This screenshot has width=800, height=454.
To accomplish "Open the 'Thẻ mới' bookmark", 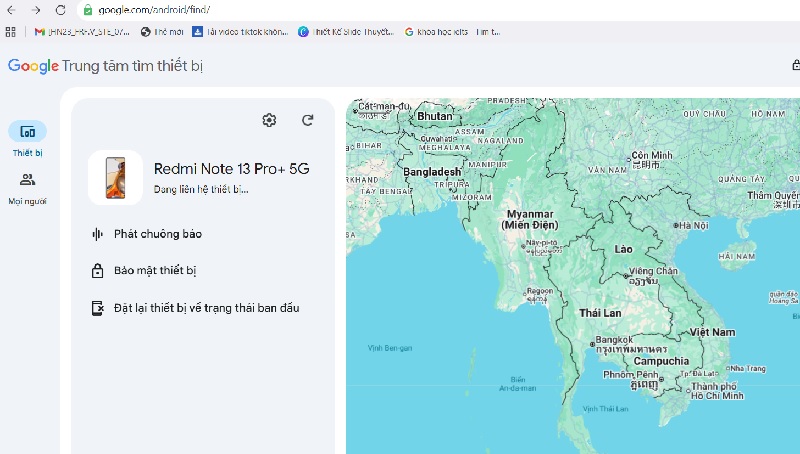I will pyautogui.click(x=162, y=32).
